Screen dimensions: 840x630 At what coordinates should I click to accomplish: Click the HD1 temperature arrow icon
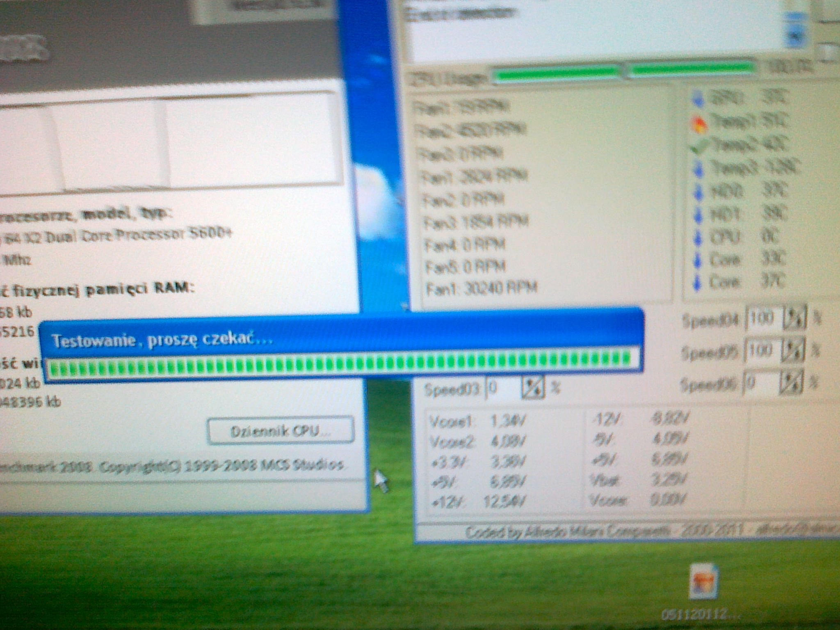[698, 215]
